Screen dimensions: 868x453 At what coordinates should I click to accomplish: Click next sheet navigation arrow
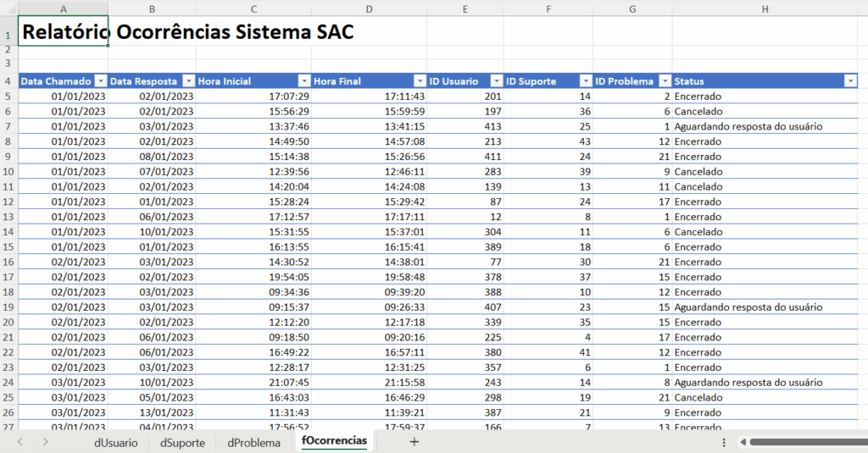(x=46, y=441)
